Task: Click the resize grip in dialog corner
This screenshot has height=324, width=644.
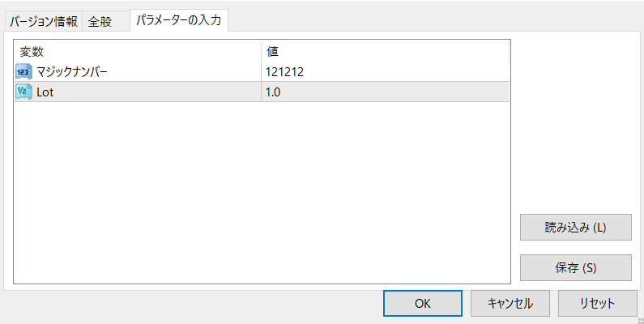Action: (x=640, y=320)
